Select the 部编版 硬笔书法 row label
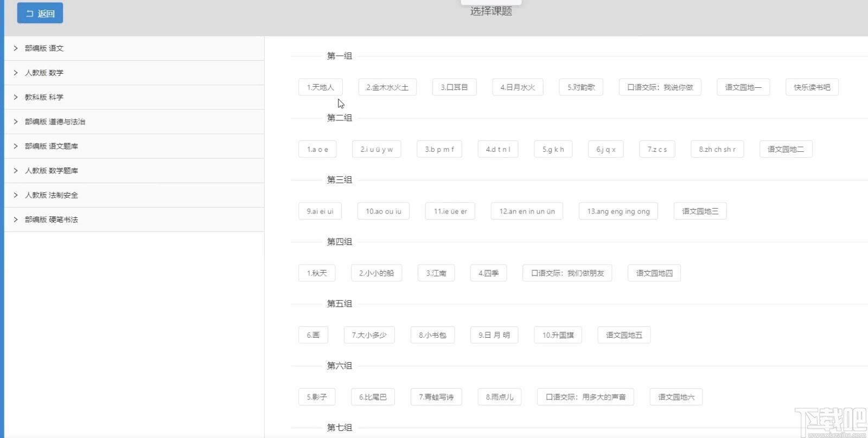The height and width of the screenshot is (438, 868). [52, 220]
